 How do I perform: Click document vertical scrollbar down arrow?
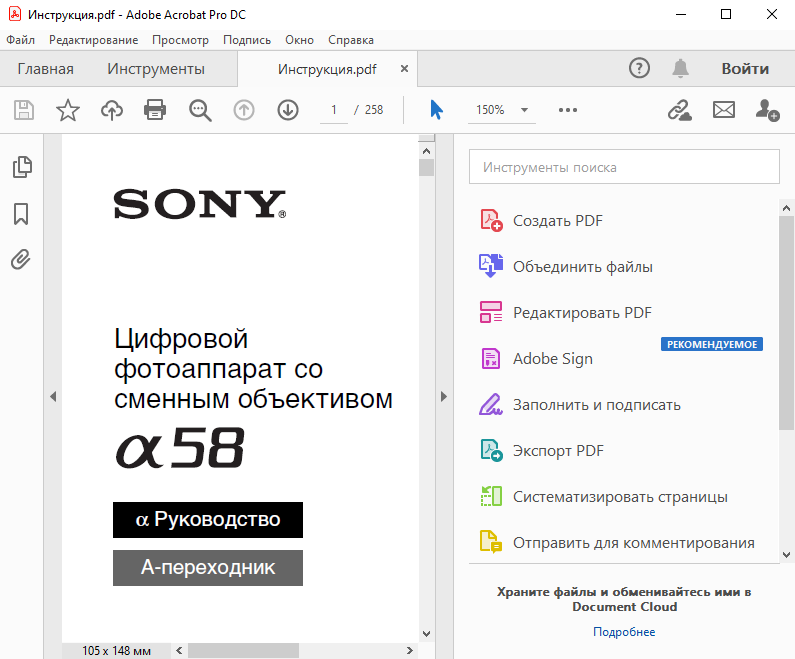click(x=426, y=634)
